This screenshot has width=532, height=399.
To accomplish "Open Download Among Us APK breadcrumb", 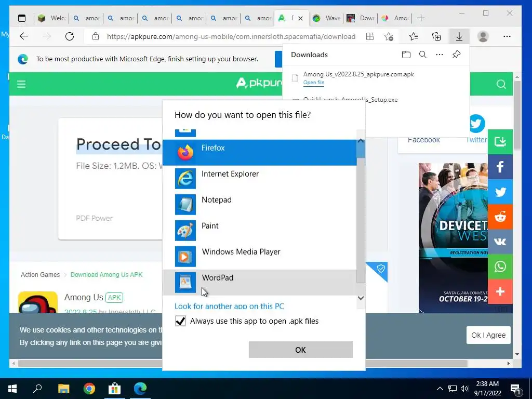I will click(107, 274).
